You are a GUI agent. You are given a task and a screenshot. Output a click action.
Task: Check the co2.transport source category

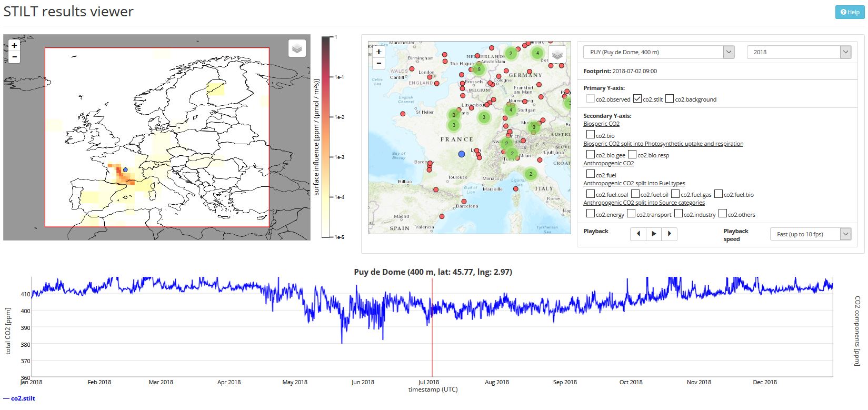click(x=631, y=214)
